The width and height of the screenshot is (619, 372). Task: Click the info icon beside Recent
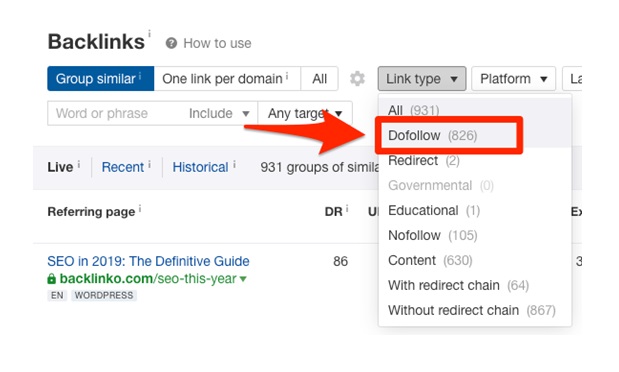point(149,164)
